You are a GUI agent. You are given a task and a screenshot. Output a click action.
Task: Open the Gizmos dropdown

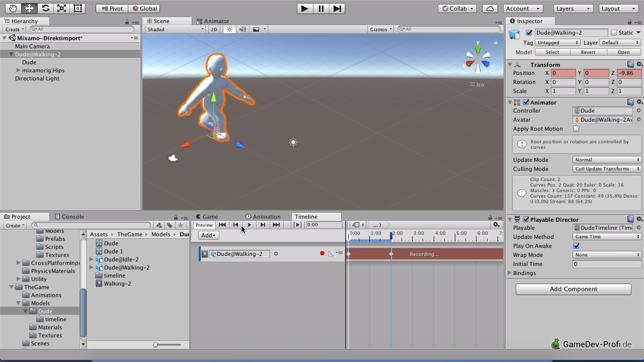pos(380,29)
